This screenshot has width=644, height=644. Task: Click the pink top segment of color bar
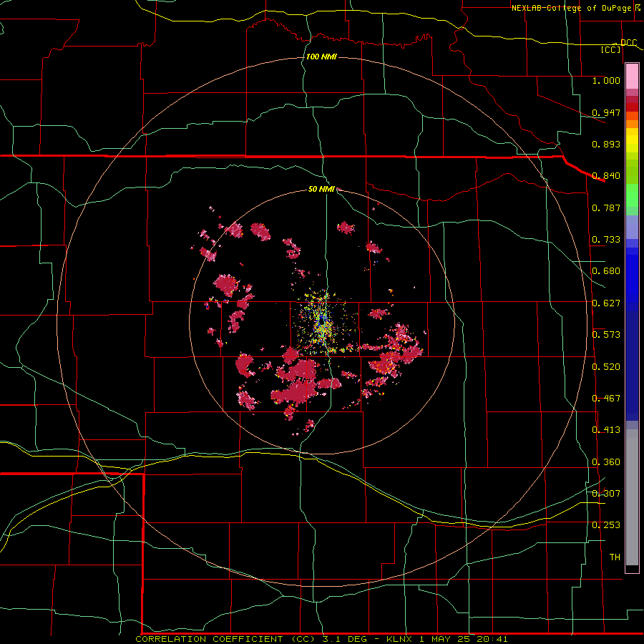point(632,77)
